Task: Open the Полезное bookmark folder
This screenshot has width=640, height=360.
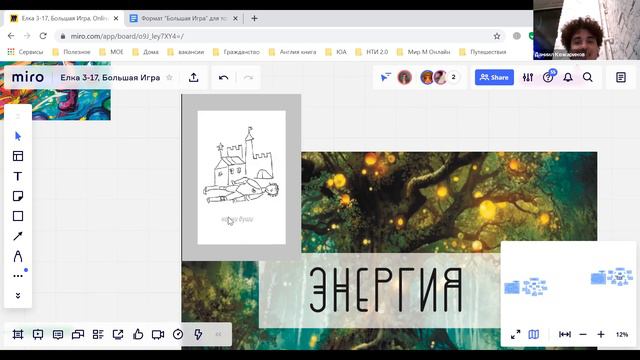Action: (71, 52)
